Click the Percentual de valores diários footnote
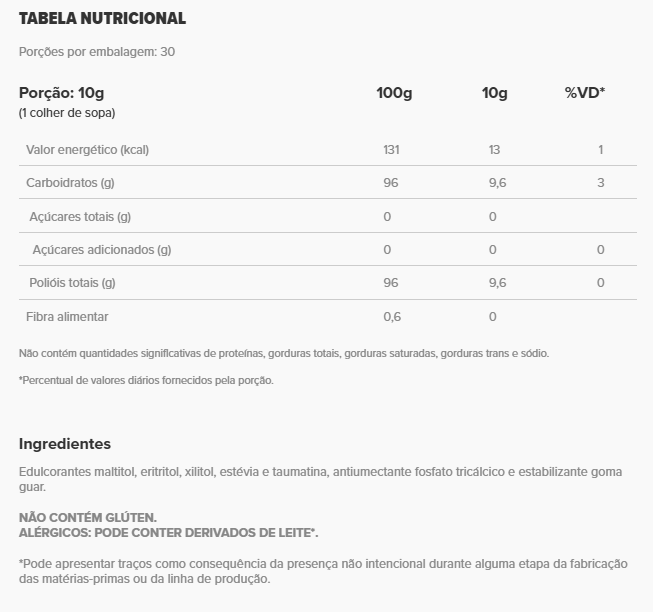This screenshot has height=612, width=653. coord(146,381)
